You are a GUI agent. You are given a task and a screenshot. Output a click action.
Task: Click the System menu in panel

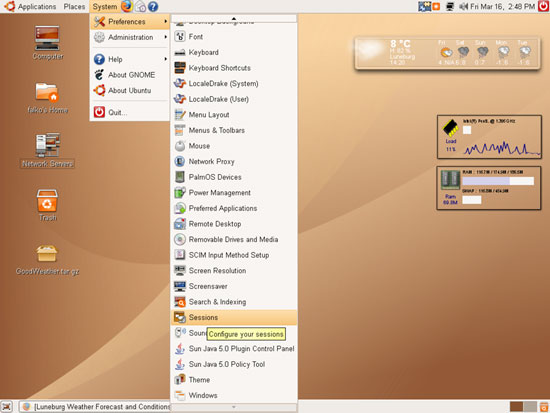click(x=105, y=6)
